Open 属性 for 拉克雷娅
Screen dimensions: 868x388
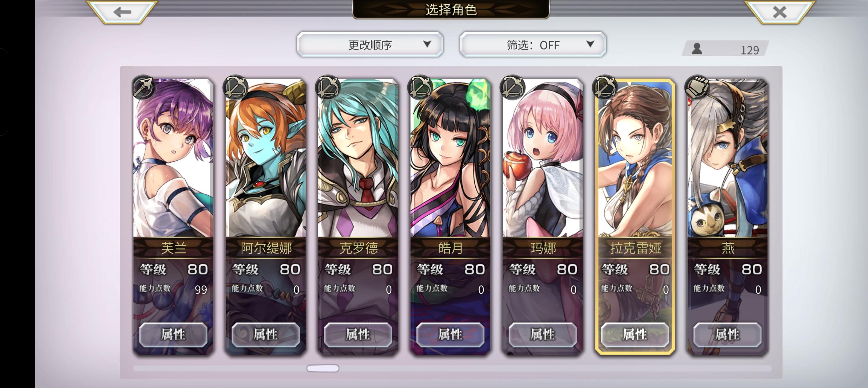click(x=635, y=334)
